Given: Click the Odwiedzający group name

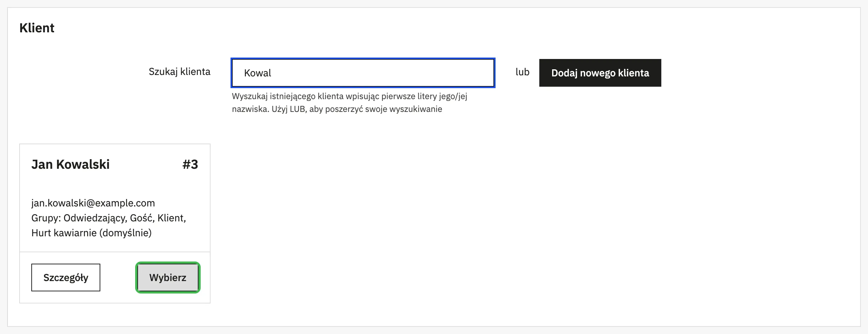Looking at the screenshot, I should tap(95, 218).
